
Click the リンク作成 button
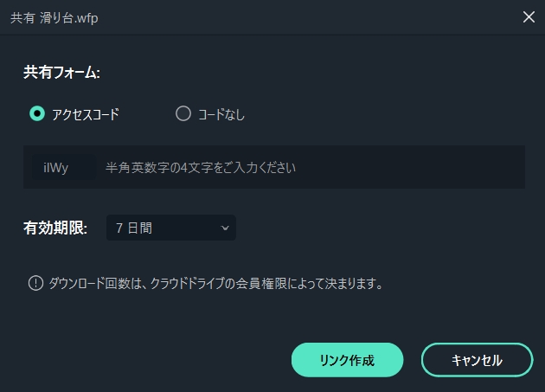tap(347, 360)
